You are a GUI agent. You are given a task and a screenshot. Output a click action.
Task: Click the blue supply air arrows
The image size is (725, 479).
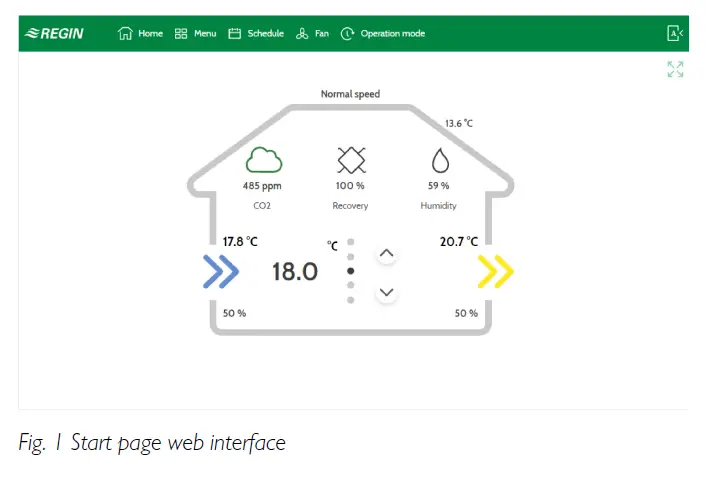(x=221, y=271)
